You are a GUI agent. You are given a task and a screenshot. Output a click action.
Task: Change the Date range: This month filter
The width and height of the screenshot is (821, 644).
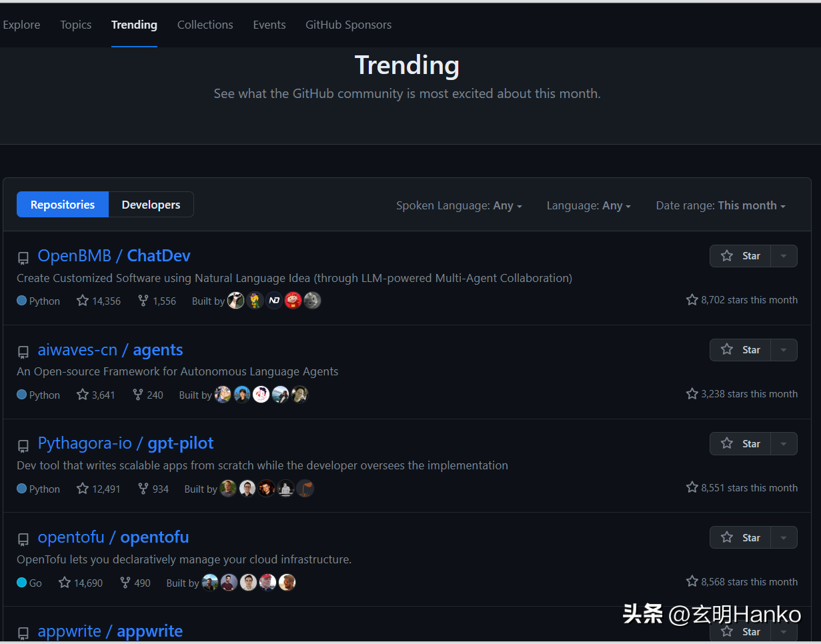point(721,205)
